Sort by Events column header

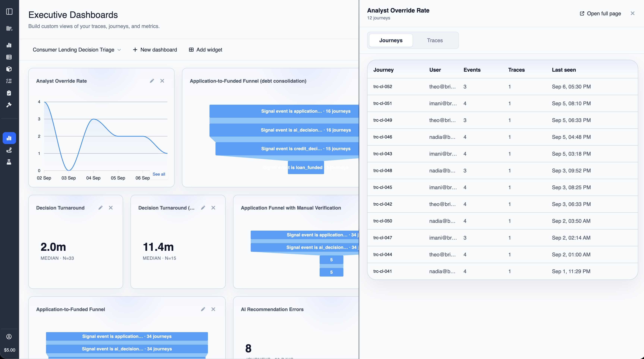point(472,70)
